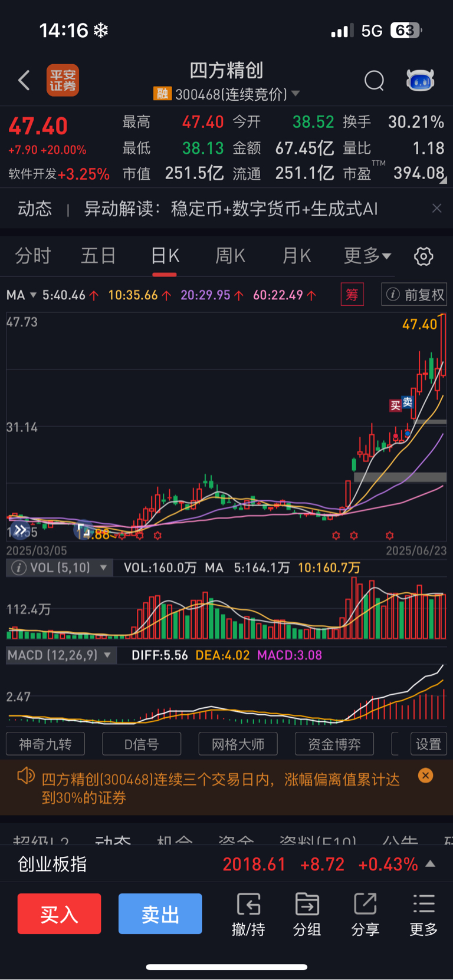Tap the 筹 chip distribution icon
The width and height of the screenshot is (453, 980).
pos(352,295)
